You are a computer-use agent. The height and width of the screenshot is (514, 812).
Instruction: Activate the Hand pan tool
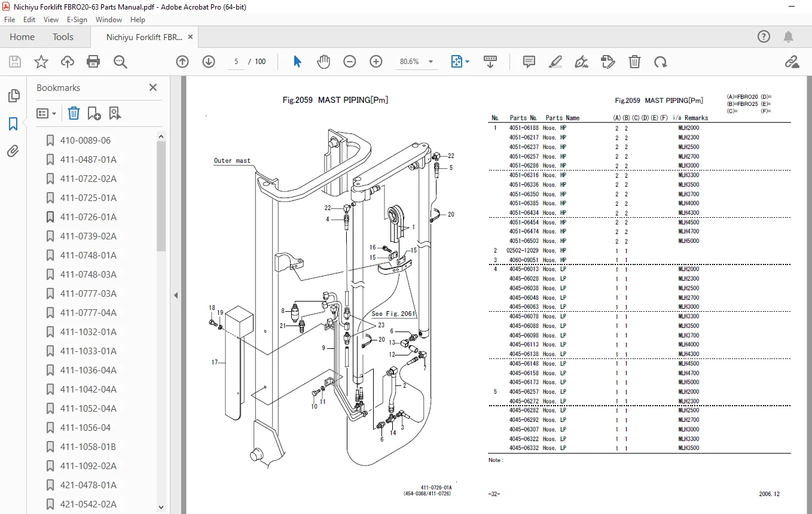click(323, 62)
